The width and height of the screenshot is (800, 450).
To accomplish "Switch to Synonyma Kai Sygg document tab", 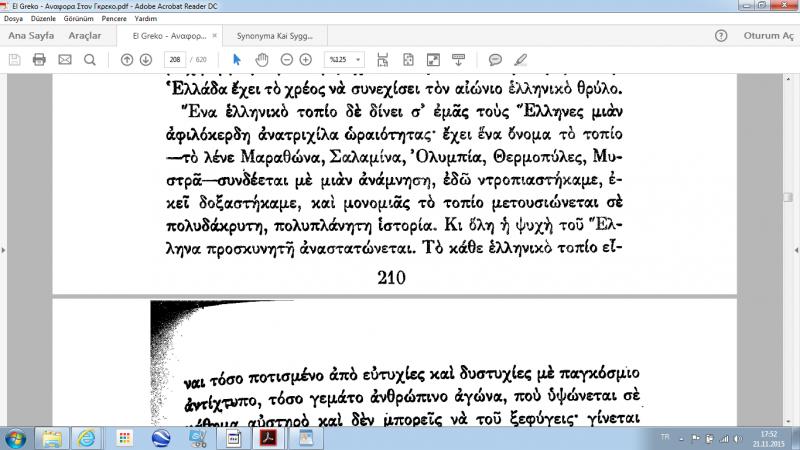I will tap(275, 36).
